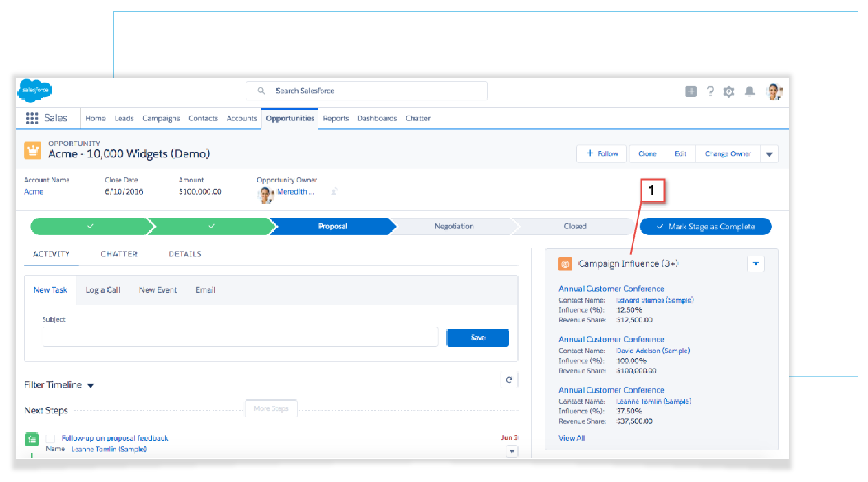Image resolution: width=868 pixels, height=482 pixels.
Task: Show notifications via the bell icon
Action: click(x=750, y=91)
